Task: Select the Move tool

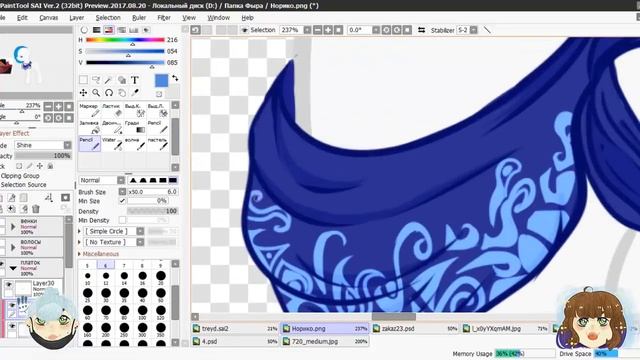Action: click(x=83, y=93)
